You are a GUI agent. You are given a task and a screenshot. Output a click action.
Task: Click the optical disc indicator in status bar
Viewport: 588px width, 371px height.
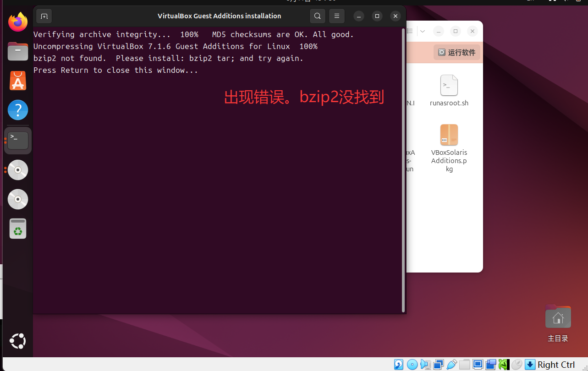(412, 365)
